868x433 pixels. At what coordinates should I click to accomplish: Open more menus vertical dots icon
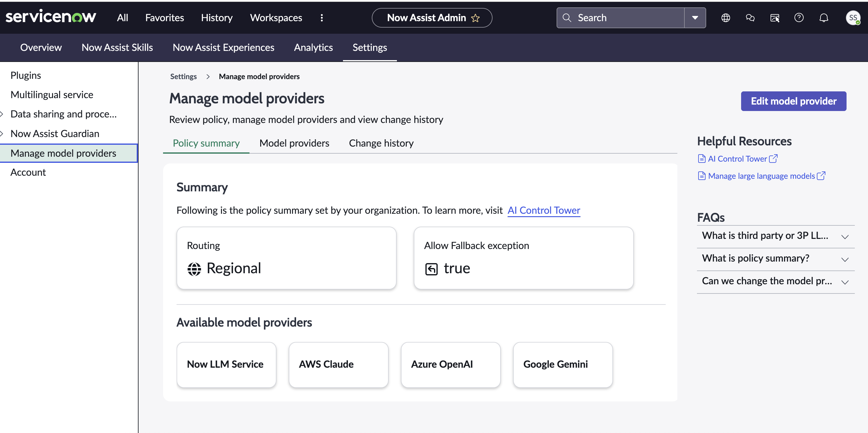pyautogui.click(x=322, y=17)
